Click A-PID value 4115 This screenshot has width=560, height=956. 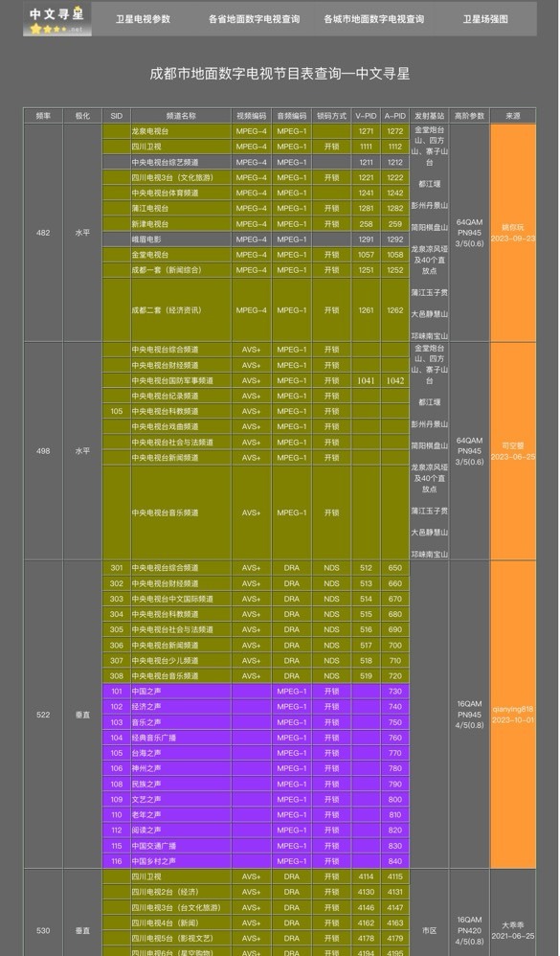(395, 876)
